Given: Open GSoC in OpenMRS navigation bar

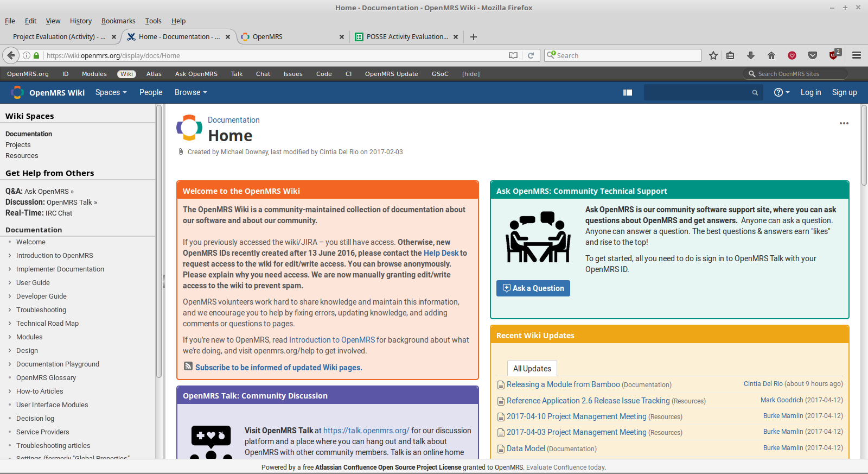Looking at the screenshot, I should 440,74.
